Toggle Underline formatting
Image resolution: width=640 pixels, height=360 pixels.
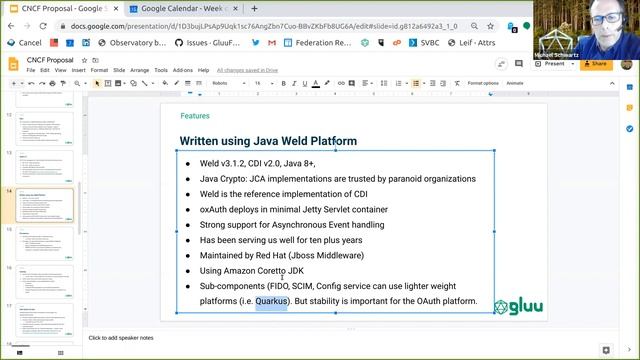pos(304,83)
